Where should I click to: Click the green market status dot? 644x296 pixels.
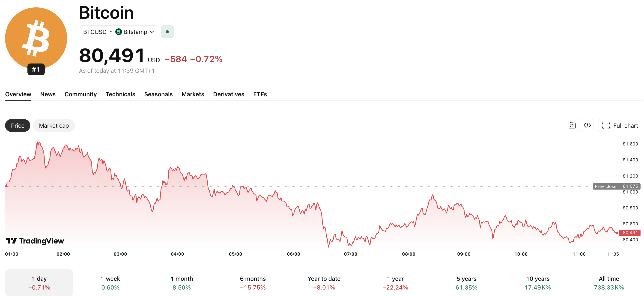(x=167, y=32)
